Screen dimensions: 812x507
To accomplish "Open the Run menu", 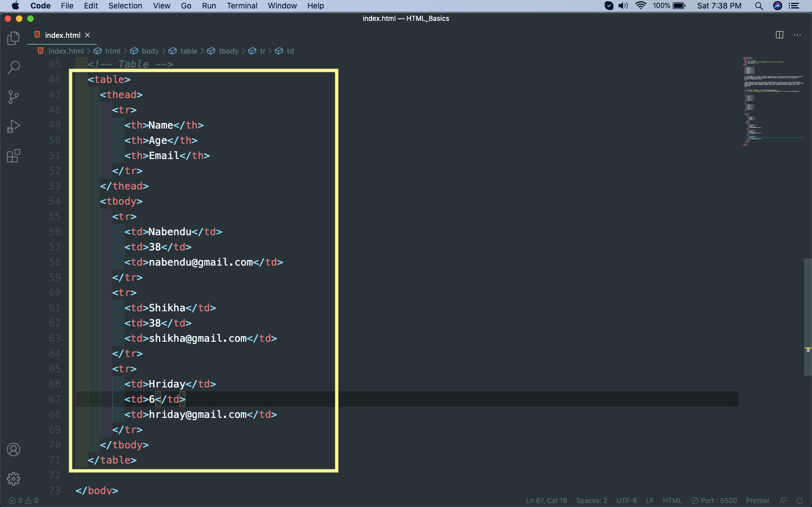I will 209,6.
